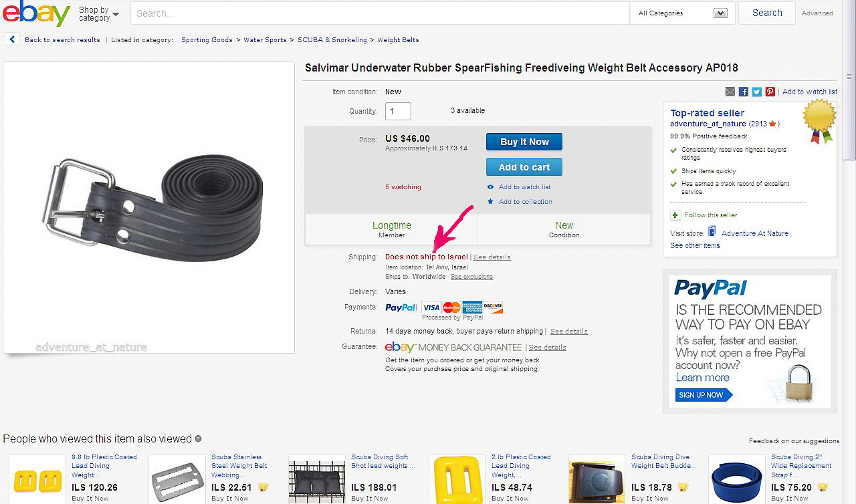Click the page vertical scrollbar
856x504 pixels.
tap(849, 252)
